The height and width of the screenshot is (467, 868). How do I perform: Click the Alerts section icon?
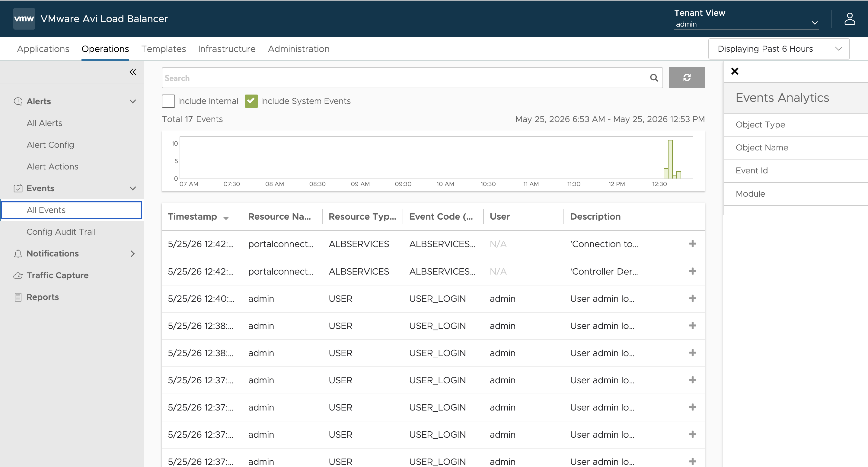click(18, 101)
